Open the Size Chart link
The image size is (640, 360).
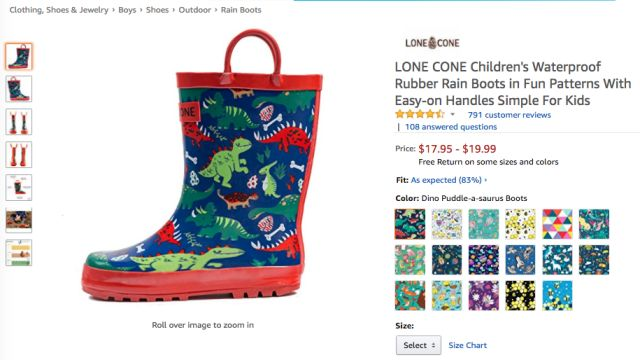(x=467, y=345)
